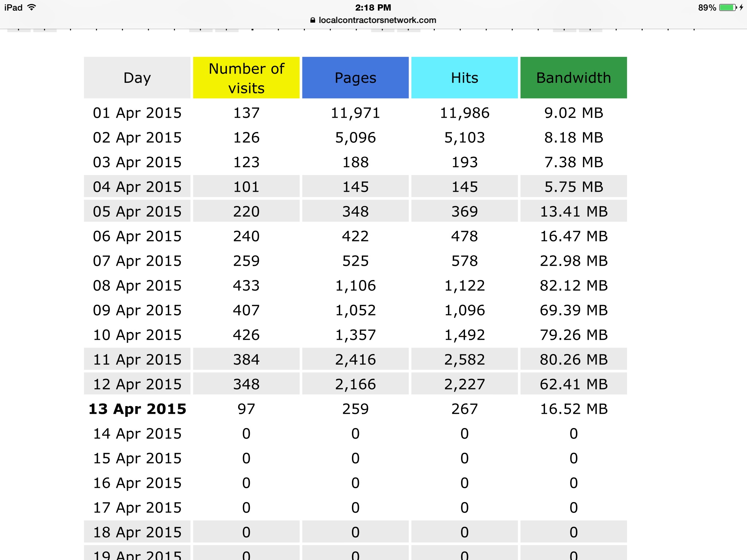Screen dimensions: 747x560
Task: Tap the 82.12 MB bandwidth cell
Action: click(x=573, y=285)
